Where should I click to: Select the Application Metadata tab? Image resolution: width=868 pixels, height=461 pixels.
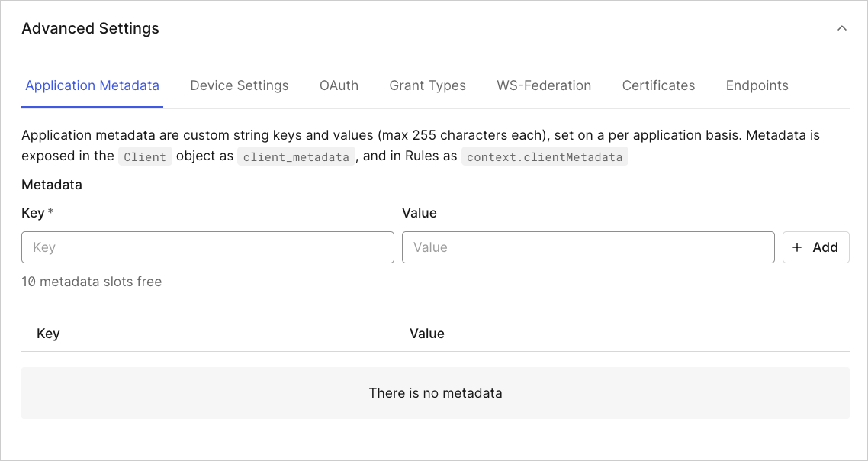(x=92, y=85)
